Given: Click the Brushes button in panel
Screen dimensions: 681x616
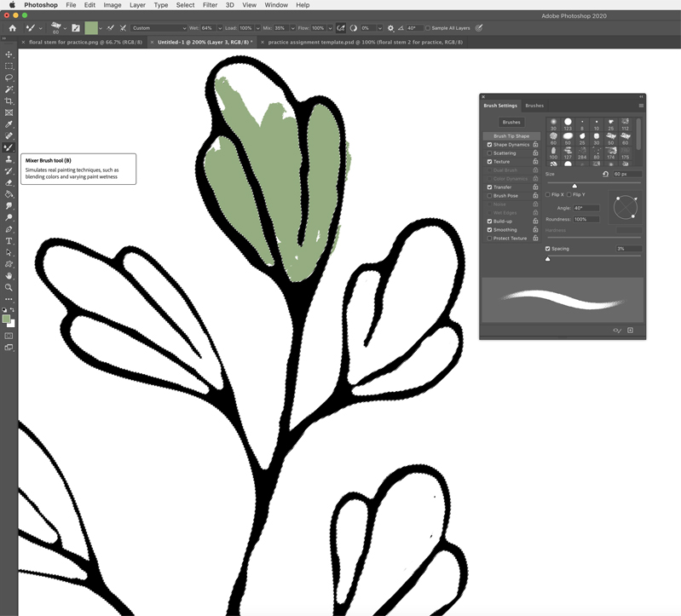Looking at the screenshot, I should point(511,122).
